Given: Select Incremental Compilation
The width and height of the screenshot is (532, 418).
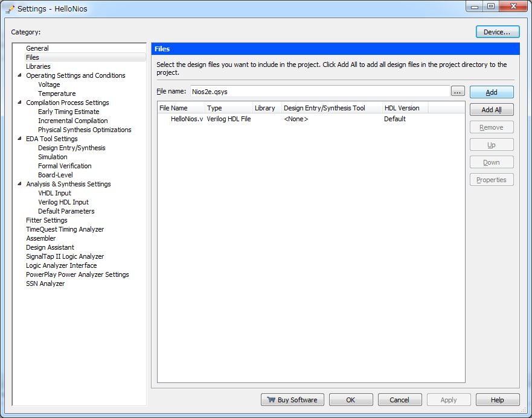Looking at the screenshot, I should click(73, 121).
